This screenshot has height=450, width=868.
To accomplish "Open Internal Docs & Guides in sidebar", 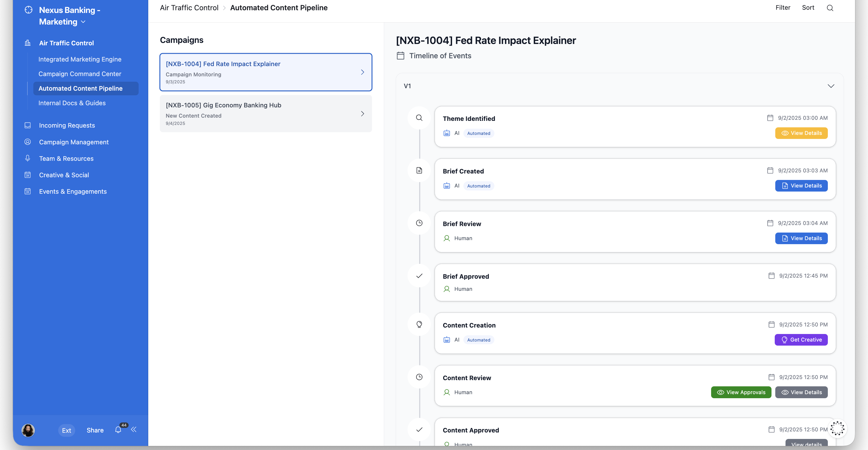I will click(x=72, y=103).
